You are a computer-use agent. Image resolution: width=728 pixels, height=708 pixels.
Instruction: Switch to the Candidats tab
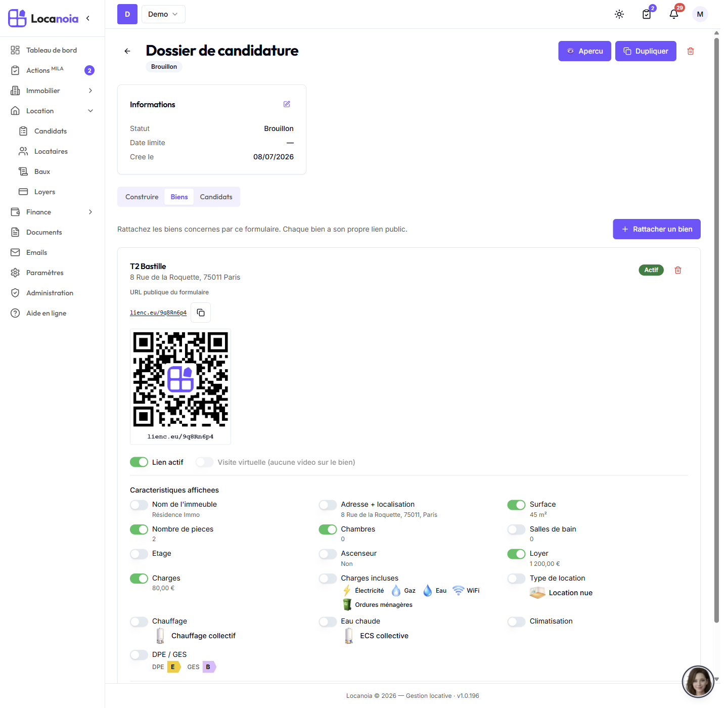(x=216, y=197)
